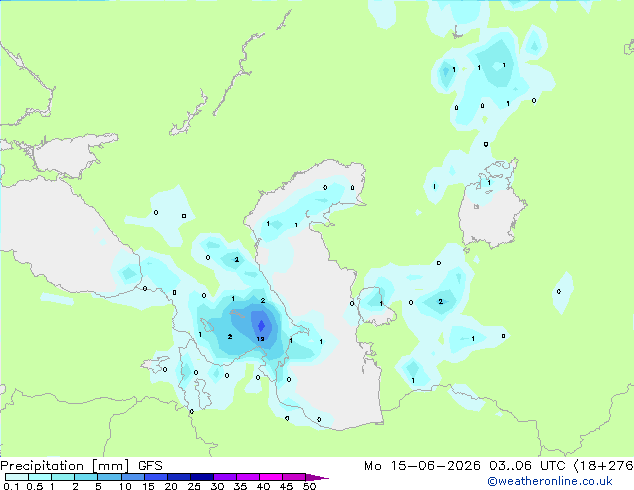The width and height of the screenshot is (634, 490).
Task: Click the legend value '40'
Action: pyautogui.click(x=263, y=486)
